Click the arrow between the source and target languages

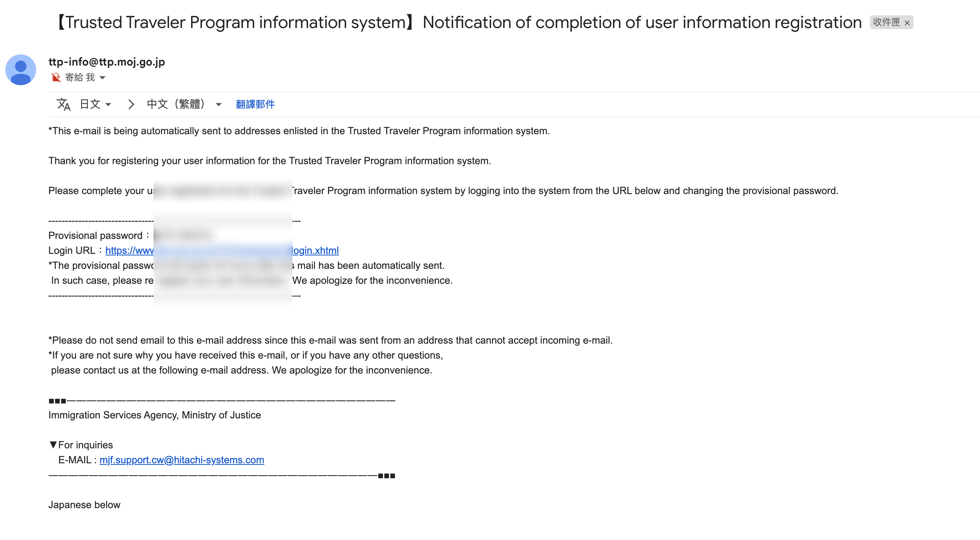(131, 104)
